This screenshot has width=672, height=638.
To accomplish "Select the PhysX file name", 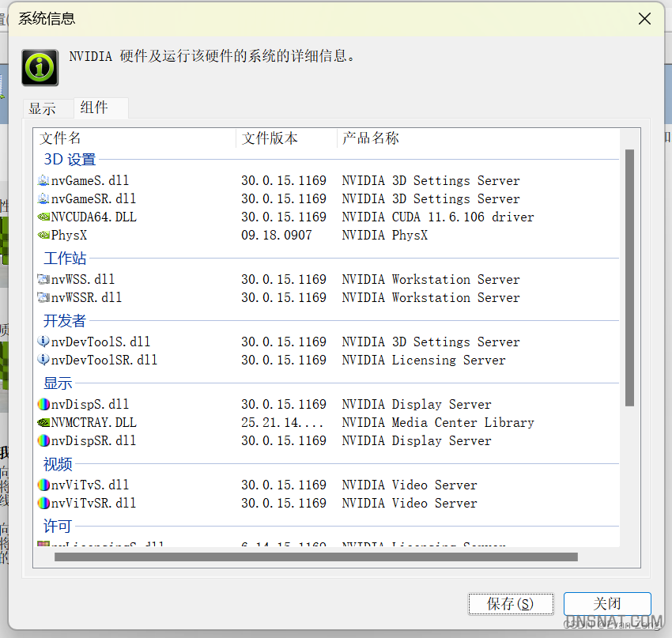I will 69,235.
